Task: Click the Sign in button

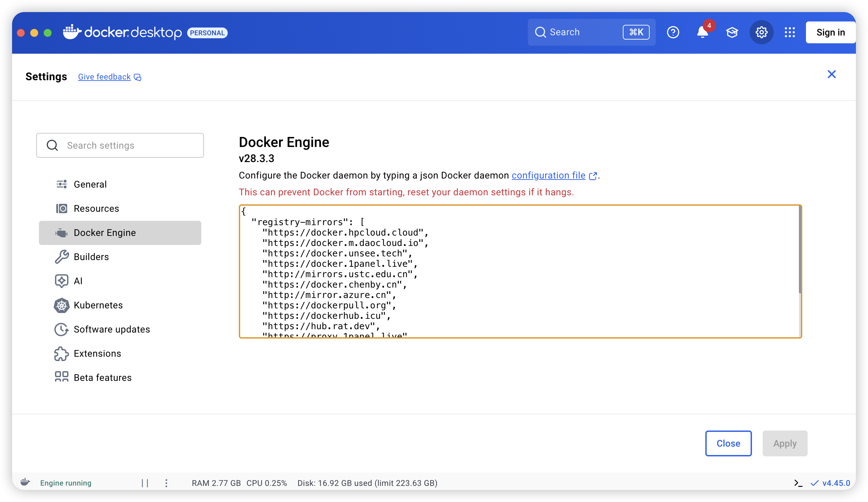Action: tap(830, 33)
